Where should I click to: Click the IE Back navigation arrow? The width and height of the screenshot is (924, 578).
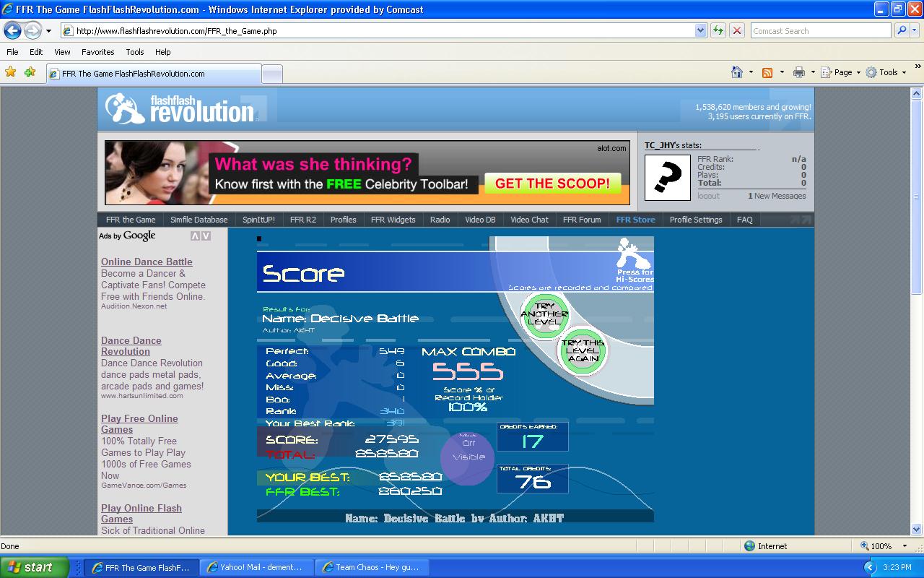click(12, 30)
